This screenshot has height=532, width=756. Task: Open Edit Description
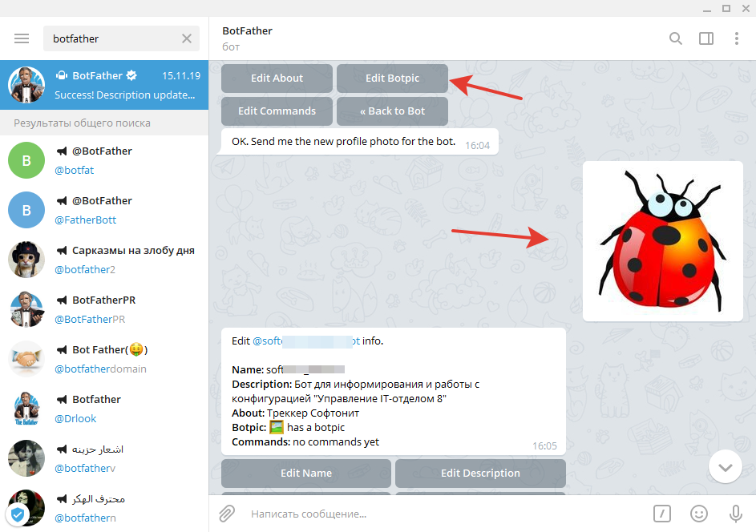tap(480, 473)
